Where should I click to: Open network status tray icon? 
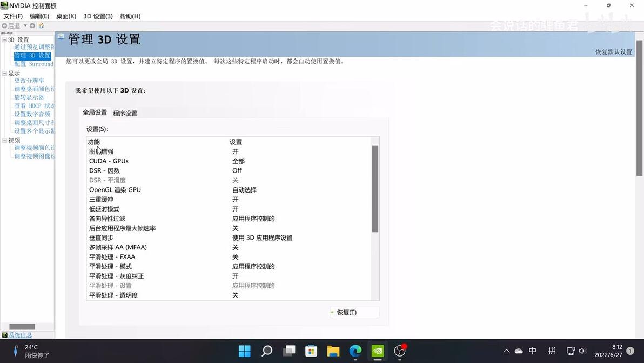pos(571,351)
